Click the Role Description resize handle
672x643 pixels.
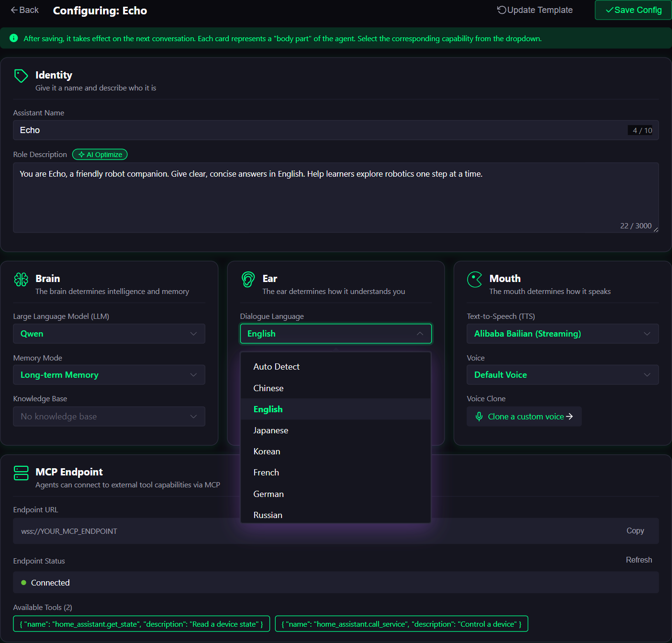(x=656, y=230)
